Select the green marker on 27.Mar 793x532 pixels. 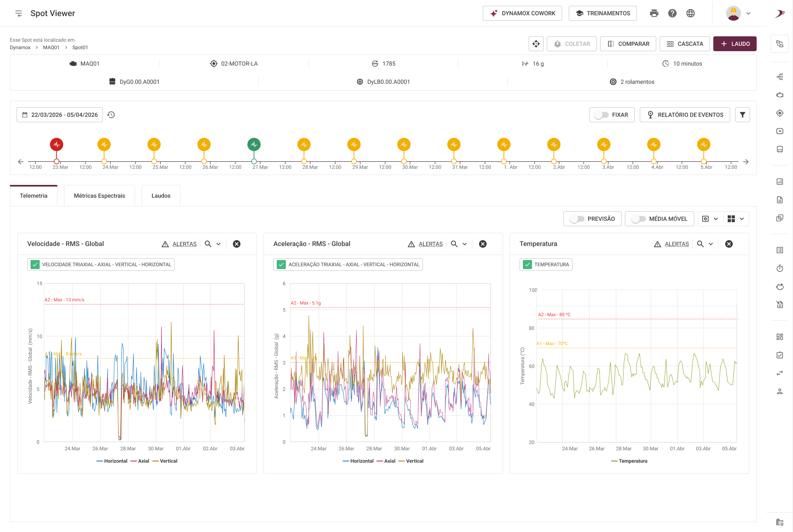[x=254, y=144]
